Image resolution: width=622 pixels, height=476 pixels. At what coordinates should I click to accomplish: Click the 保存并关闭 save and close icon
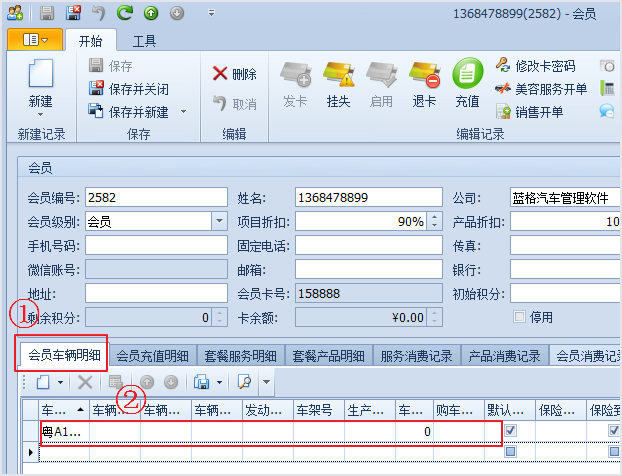[97, 89]
